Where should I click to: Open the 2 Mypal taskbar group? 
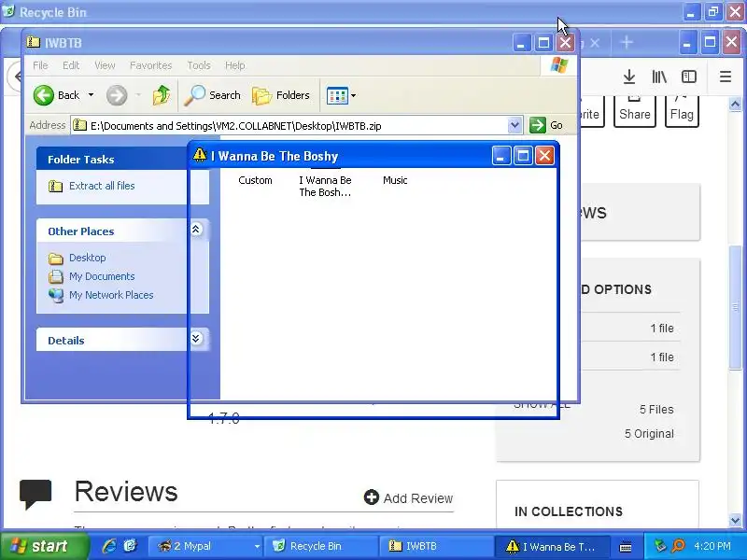pyautogui.click(x=205, y=546)
